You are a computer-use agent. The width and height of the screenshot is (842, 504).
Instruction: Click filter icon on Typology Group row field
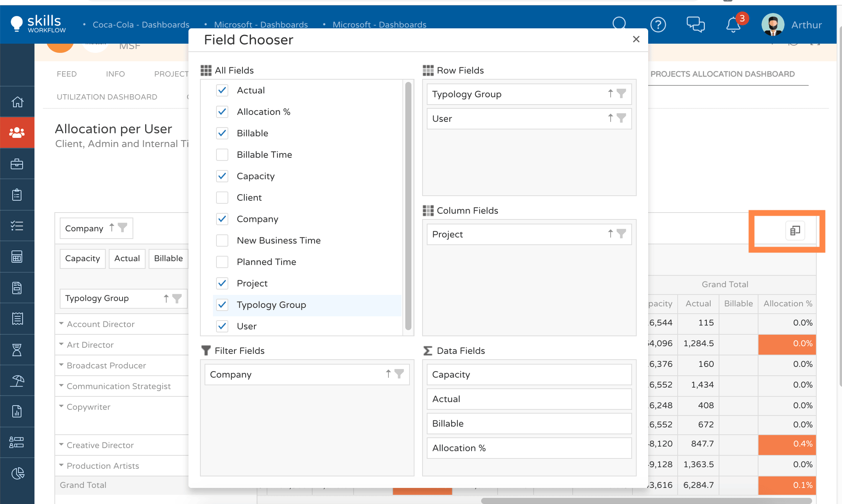click(x=621, y=93)
